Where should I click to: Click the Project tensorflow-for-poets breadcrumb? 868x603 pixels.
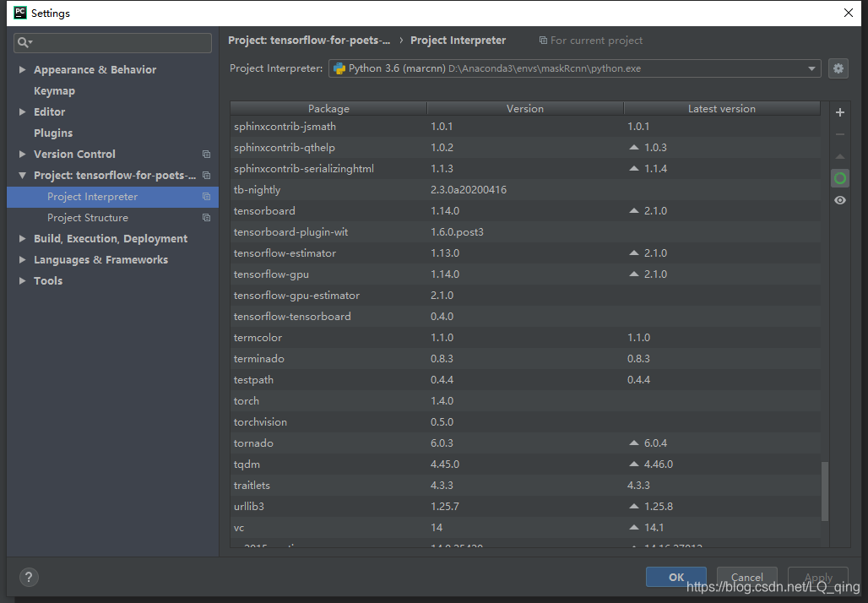click(309, 41)
